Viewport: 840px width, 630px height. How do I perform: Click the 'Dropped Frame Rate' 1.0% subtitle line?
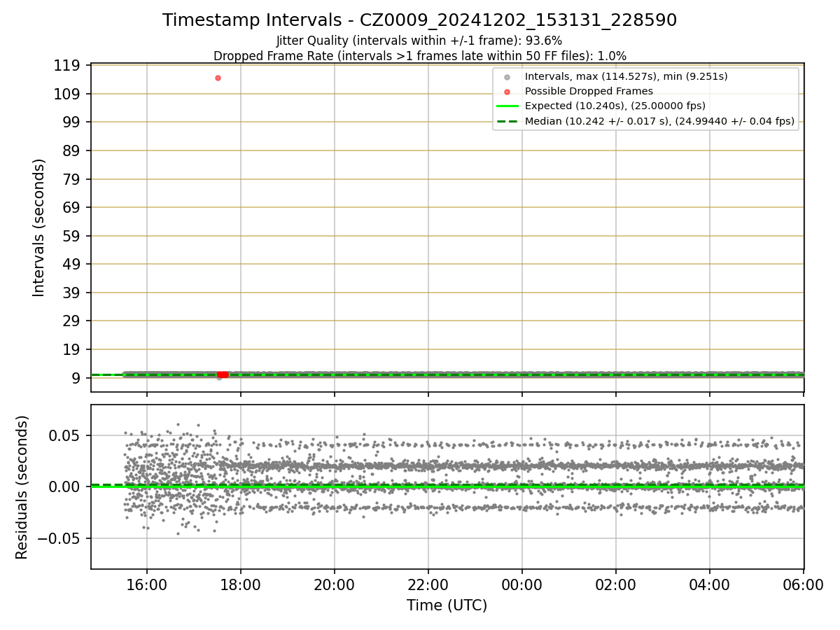[419, 55]
